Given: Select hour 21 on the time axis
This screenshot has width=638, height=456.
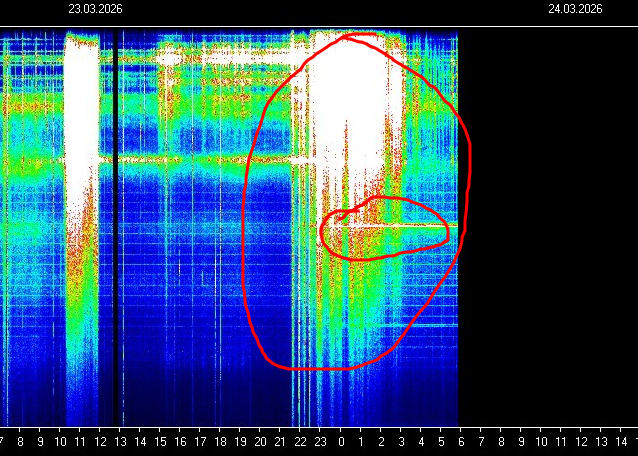Looking at the screenshot, I should tap(281, 441).
